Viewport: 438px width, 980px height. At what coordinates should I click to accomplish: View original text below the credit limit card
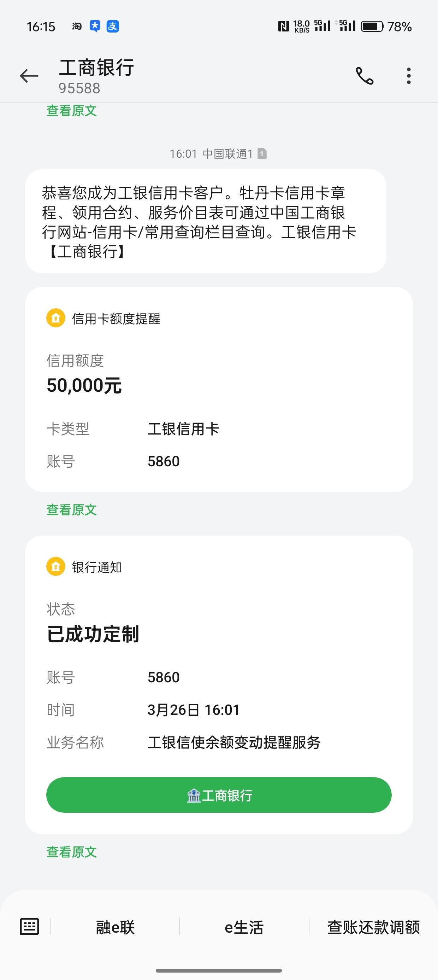point(71,509)
